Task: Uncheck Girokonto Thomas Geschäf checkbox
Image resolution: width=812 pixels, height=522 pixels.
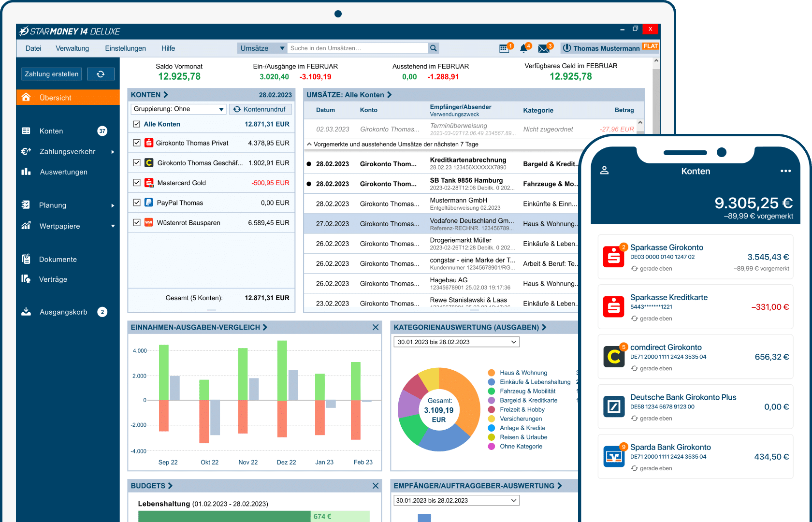Action: click(137, 163)
